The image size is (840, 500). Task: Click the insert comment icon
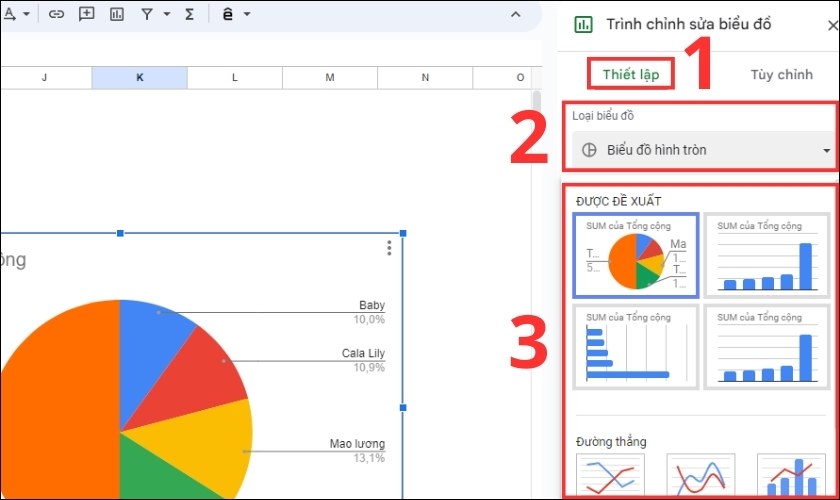pyautogui.click(x=87, y=14)
